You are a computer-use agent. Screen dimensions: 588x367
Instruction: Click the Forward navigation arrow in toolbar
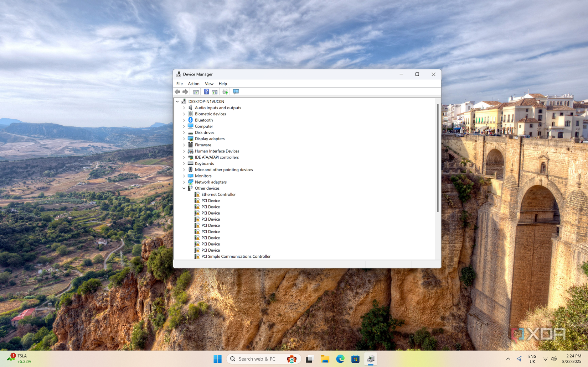[185, 91]
